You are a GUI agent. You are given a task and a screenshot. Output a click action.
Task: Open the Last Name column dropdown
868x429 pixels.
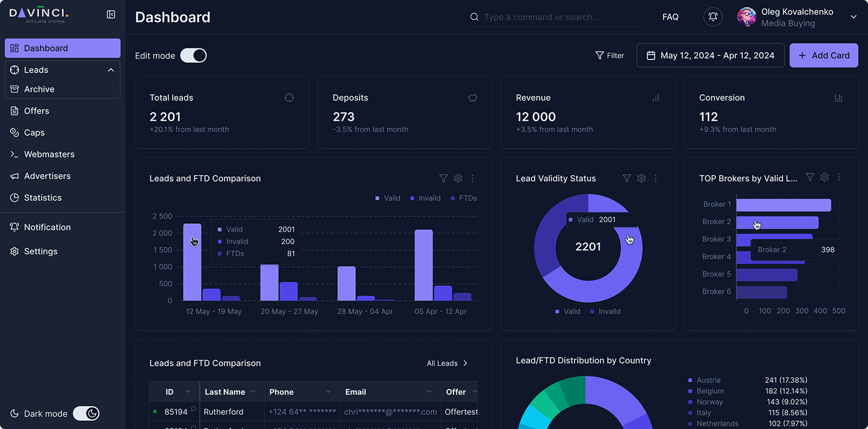(x=252, y=392)
